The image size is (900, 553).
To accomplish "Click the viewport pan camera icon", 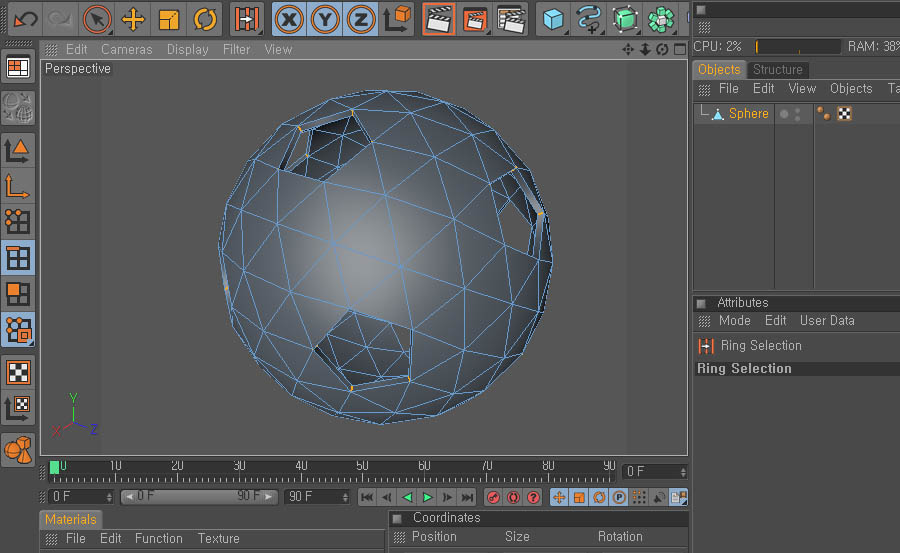I will [628, 49].
